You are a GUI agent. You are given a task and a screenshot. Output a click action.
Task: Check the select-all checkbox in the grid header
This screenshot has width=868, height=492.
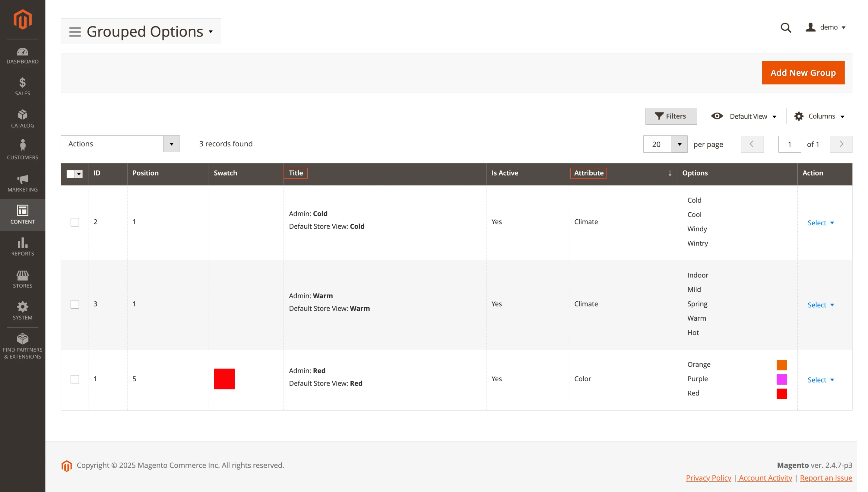tap(70, 173)
